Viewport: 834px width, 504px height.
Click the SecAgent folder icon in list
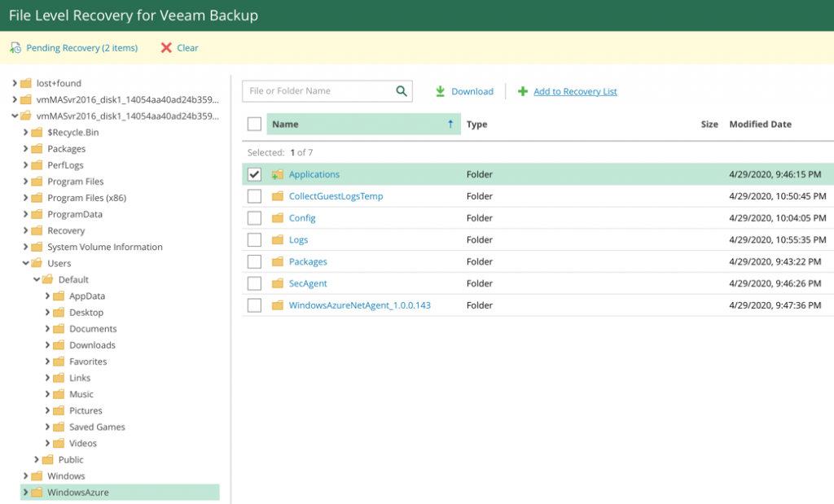[x=277, y=283]
